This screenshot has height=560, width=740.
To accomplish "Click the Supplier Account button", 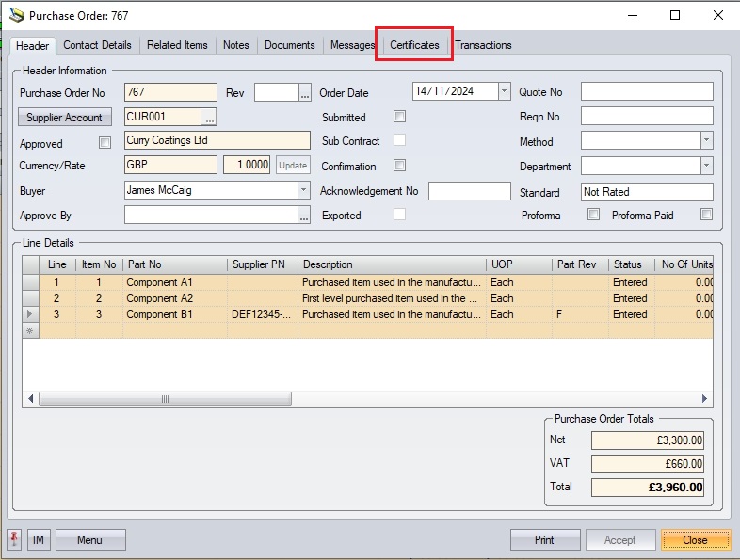I will 64,118.
